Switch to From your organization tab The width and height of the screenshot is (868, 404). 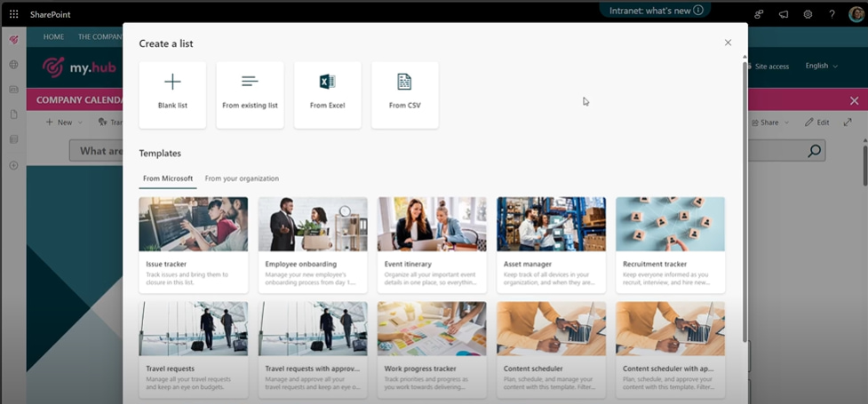(x=242, y=178)
